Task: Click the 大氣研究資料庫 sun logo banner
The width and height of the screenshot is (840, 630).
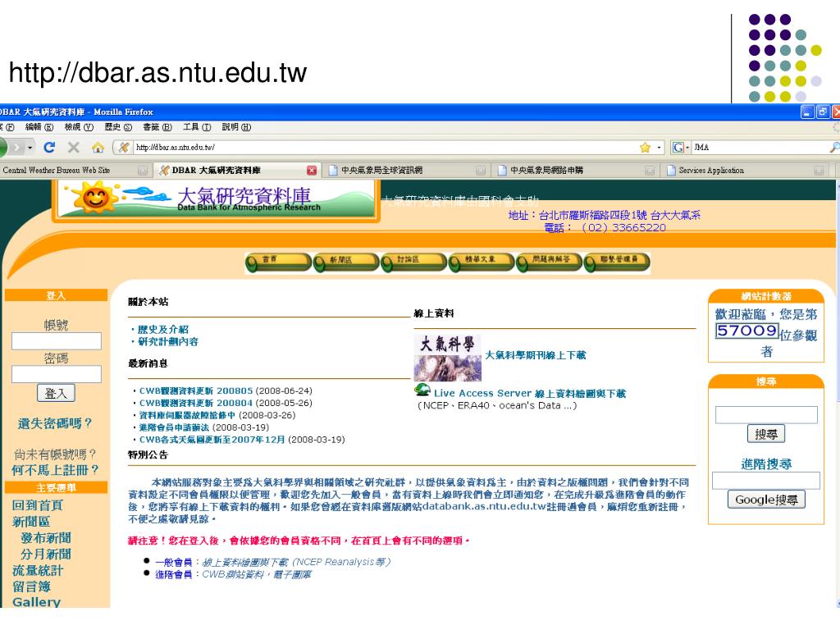Action: click(x=216, y=199)
